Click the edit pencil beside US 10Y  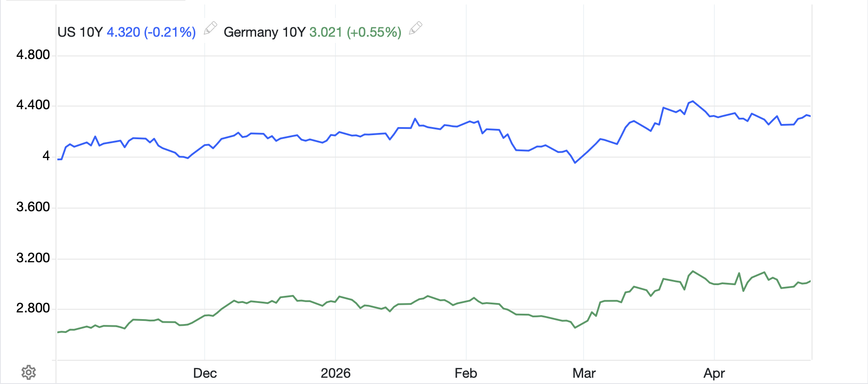[210, 28]
